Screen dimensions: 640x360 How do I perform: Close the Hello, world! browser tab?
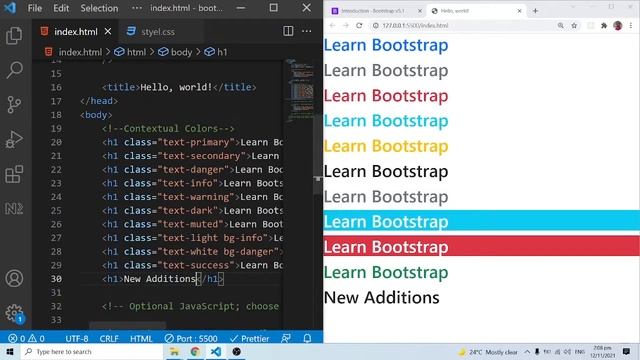coord(520,11)
